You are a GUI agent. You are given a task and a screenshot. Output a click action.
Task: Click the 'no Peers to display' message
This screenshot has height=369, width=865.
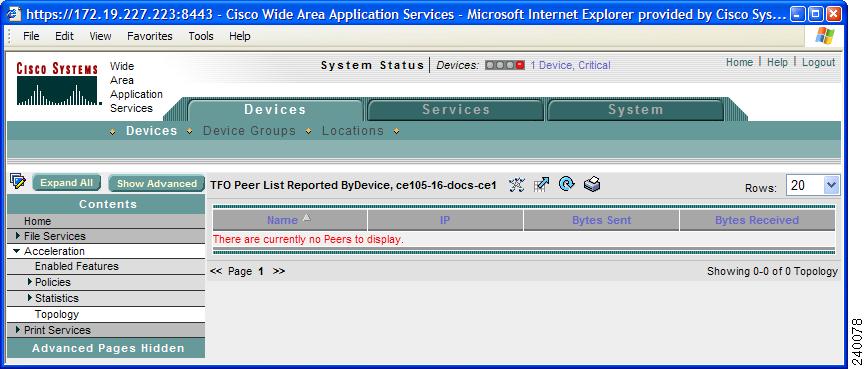pos(308,239)
